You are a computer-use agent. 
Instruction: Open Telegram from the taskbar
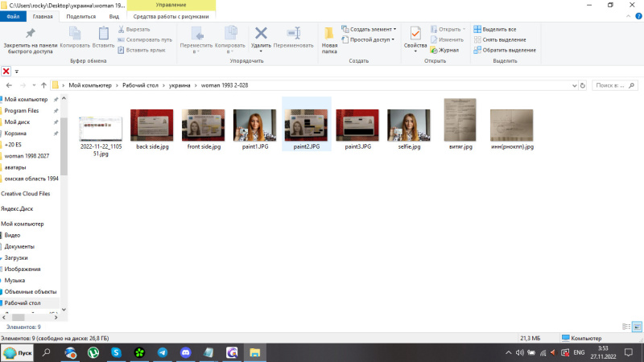tap(163, 352)
